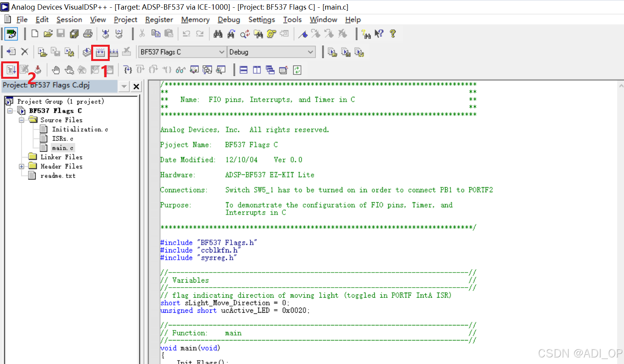This screenshot has width=624, height=364.
Task: Tile windows horizontally using the toolbar icon
Action: pyautogui.click(x=243, y=70)
